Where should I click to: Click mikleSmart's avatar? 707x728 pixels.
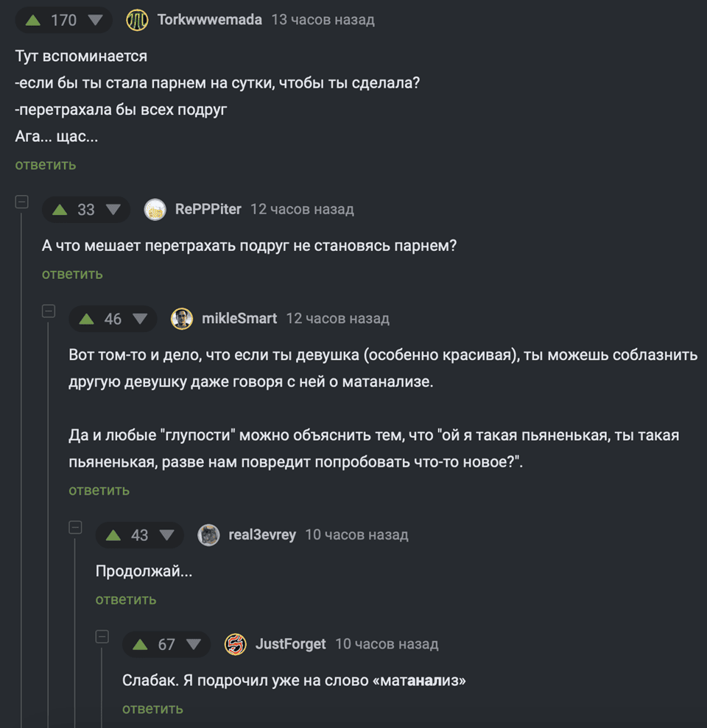tap(182, 318)
